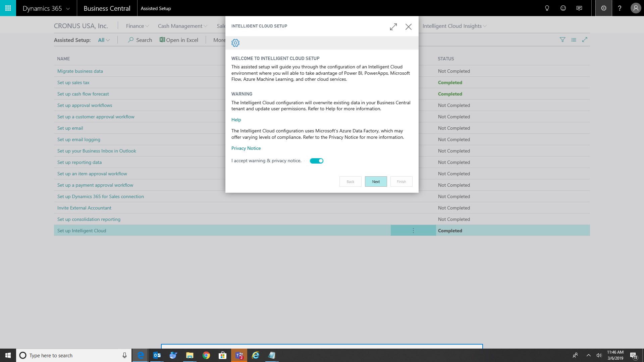Viewport: 644px width, 362px height.
Task: Click Open in Excel action
Action: [x=179, y=40]
